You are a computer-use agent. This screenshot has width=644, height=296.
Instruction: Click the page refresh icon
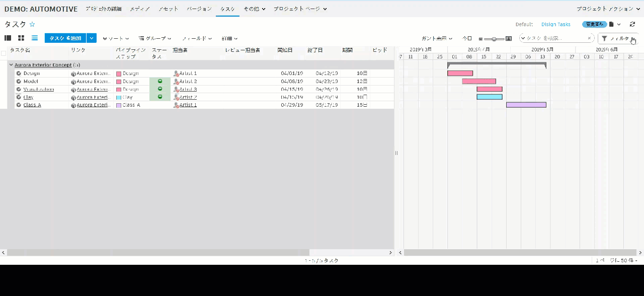(632, 24)
